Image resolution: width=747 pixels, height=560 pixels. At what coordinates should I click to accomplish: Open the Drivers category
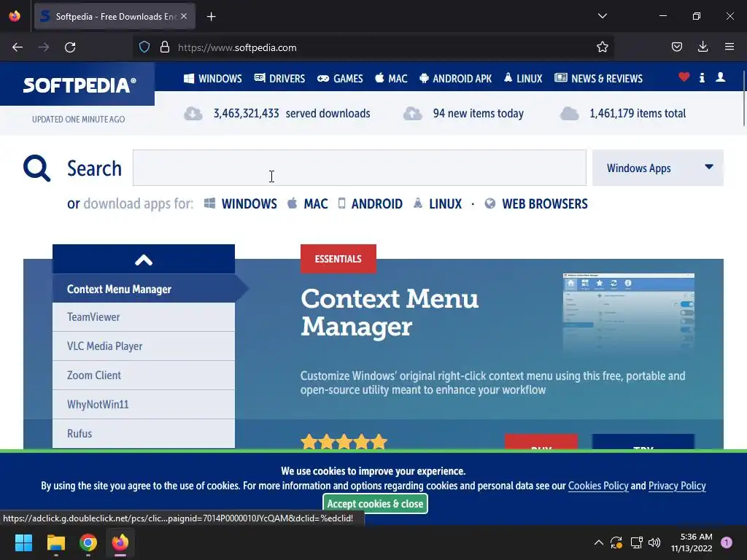coord(279,79)
